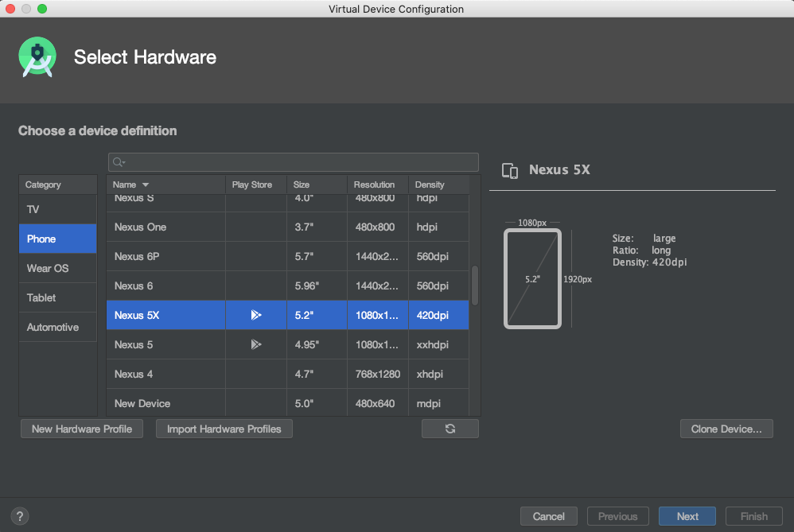
Task: Click the Play Store column header
Action: coord(256,184)
